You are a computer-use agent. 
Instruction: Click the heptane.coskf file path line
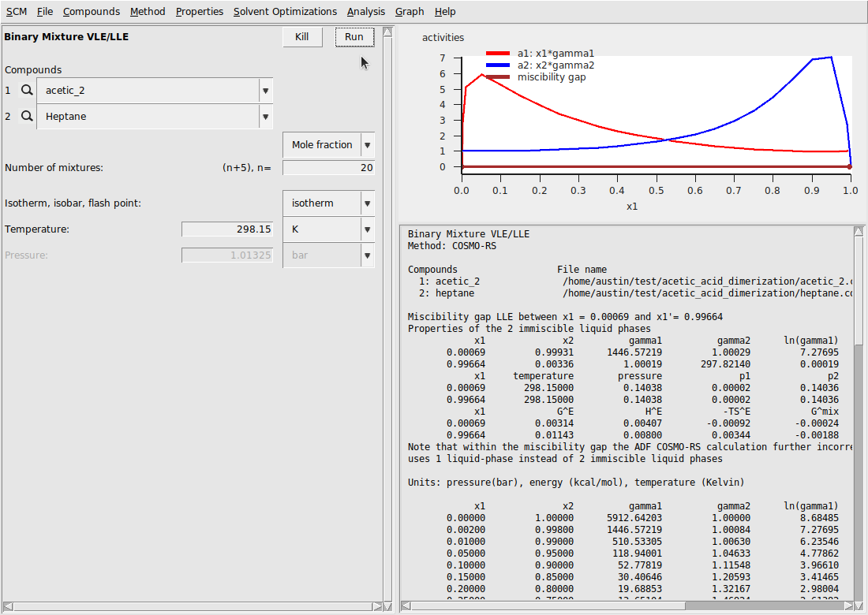pos(708,293)
